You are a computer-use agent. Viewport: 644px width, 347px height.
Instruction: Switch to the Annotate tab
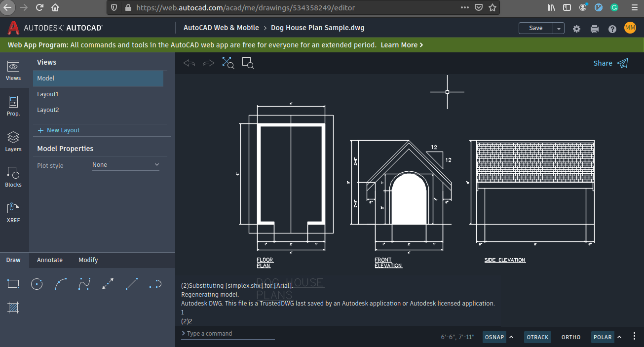tap(49, 260)
